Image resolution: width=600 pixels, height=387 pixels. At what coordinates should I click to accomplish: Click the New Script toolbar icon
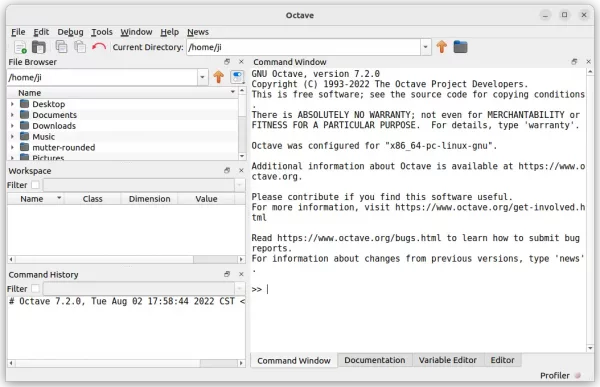pos(20,47)
